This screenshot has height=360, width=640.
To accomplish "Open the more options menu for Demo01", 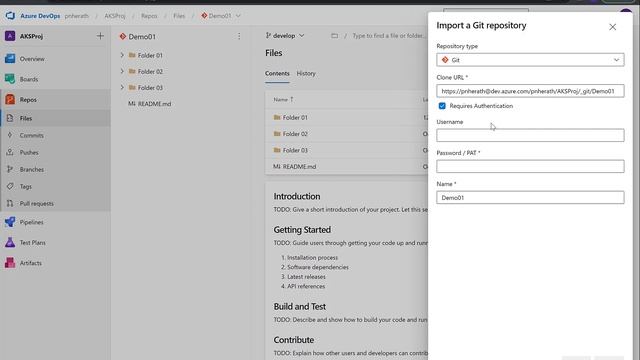I will click(x=239, y=36).
